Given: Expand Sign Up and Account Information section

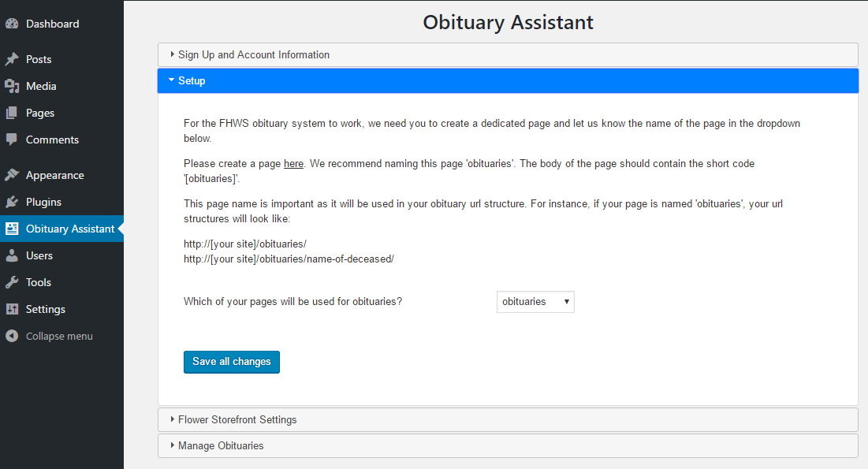Looking at the screenshot, I should (x=254, y=55).
